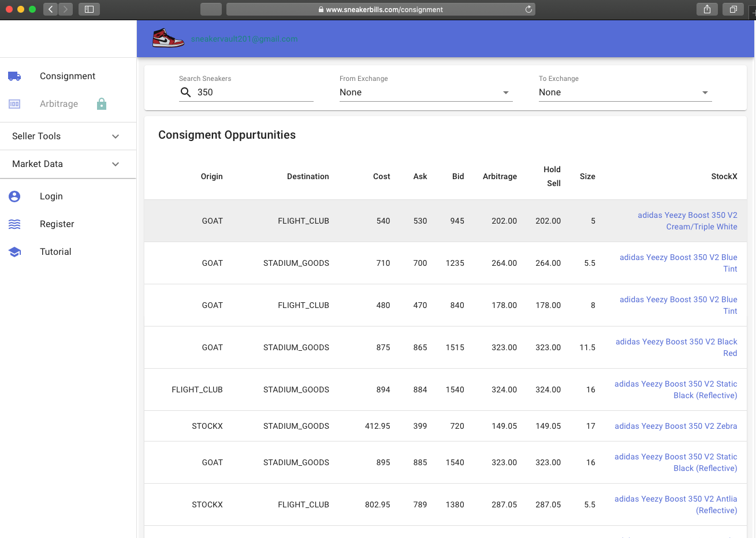Click the Safari share icon

[707, 9]
